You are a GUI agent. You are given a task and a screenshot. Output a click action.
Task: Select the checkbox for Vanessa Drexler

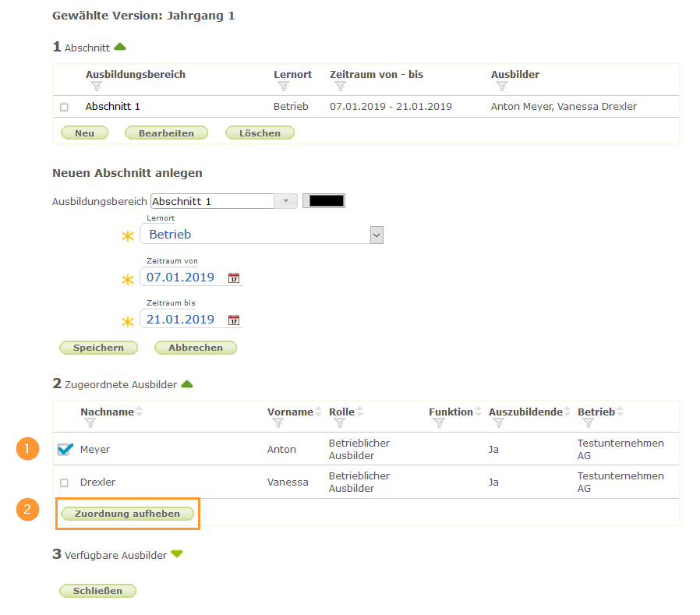(x=65, y=482)
